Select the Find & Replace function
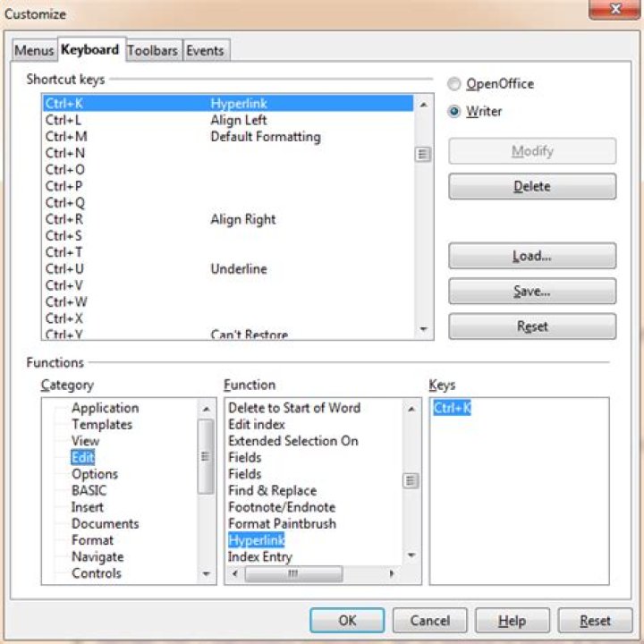 [272, 490]
